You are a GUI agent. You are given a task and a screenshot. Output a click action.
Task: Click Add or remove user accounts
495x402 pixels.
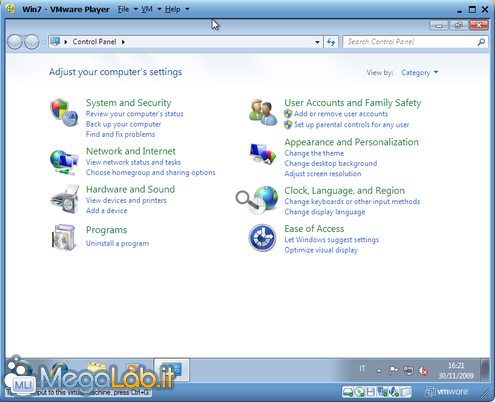(x=341, y=114)
